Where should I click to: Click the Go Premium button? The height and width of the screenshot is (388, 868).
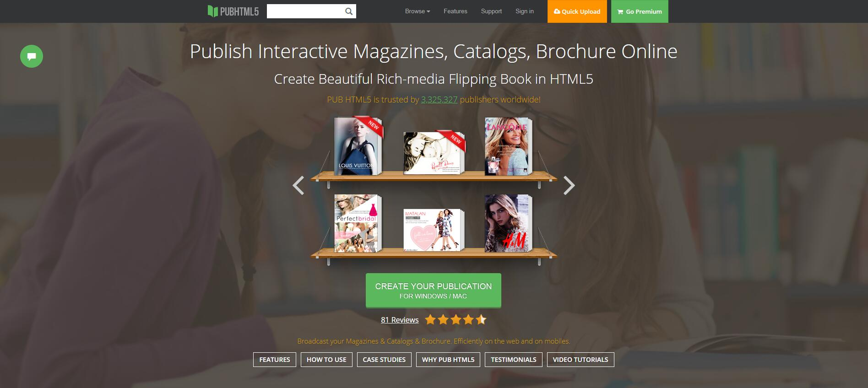[640, 11]
